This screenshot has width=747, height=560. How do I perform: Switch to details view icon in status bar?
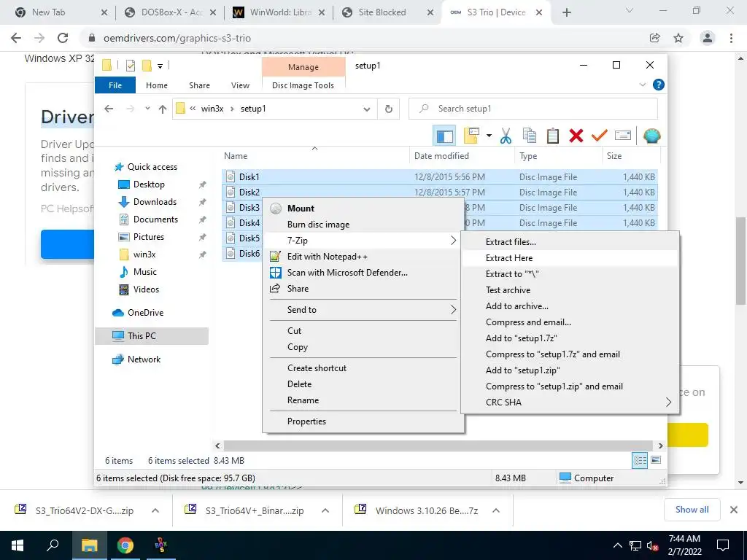[x=639, y=461]
